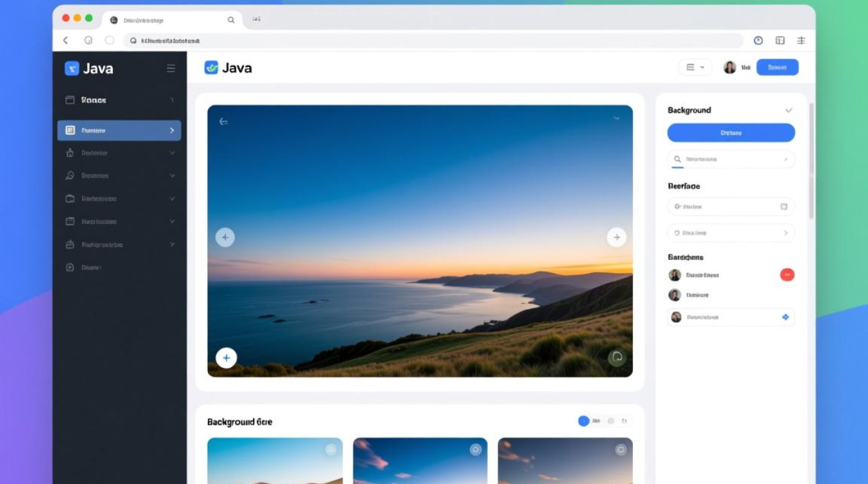Click the wide blue button under Background
Image resolution: width=868 pixels, height=484 pixels.
tap(730, 133)
